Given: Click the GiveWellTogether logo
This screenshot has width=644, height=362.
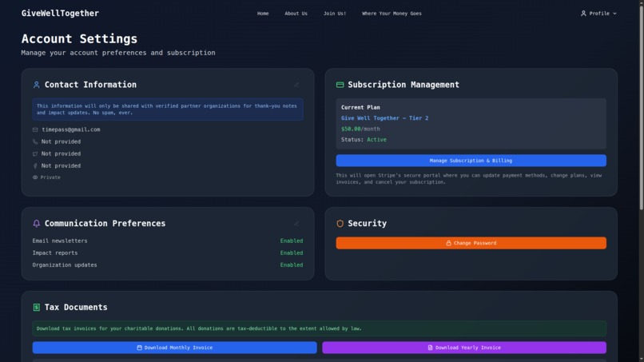Looking at the screenshot, I should [60, 13].
